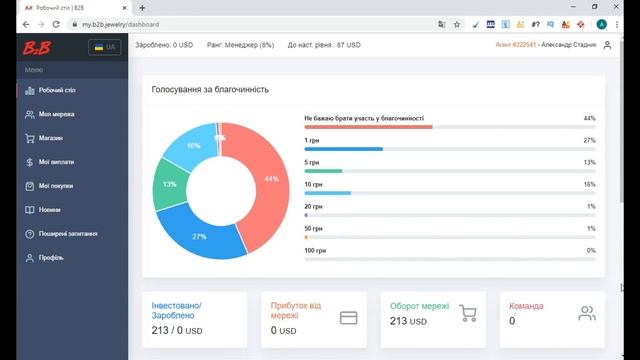The height and width of the screenshot is (360, 640).
Task: Click the team icon in Команда card
Action: tap(587, 313)
